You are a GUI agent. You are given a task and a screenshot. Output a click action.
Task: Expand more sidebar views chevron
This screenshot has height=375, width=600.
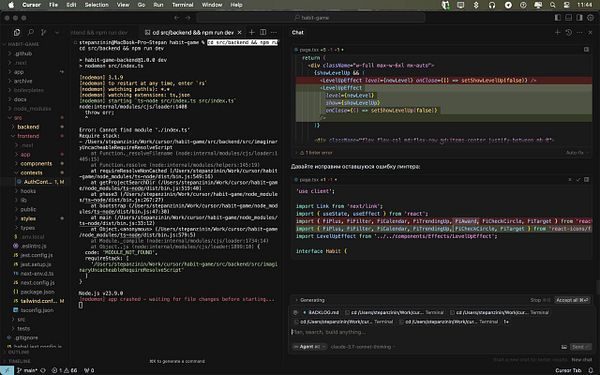click(x=57, y=33)
